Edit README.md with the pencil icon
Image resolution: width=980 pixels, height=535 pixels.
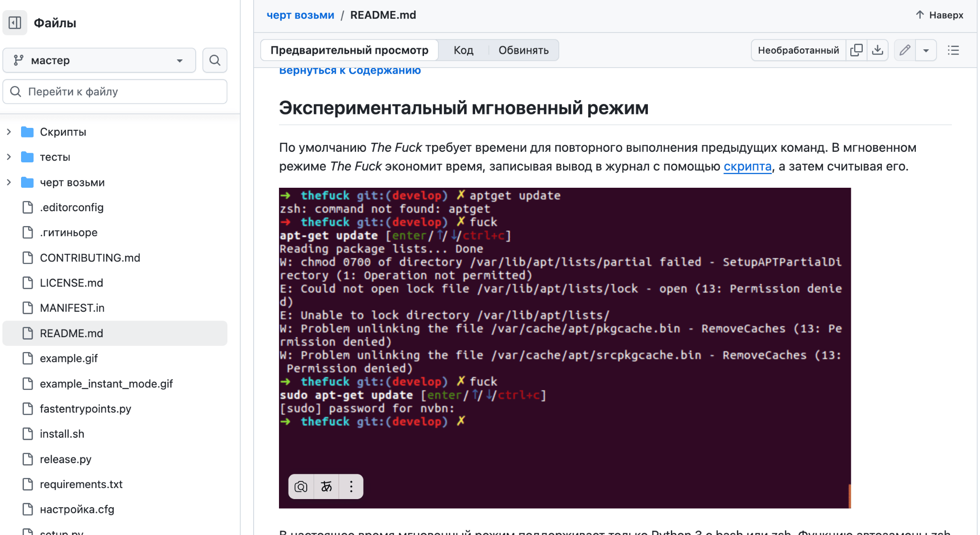point(904,49)
